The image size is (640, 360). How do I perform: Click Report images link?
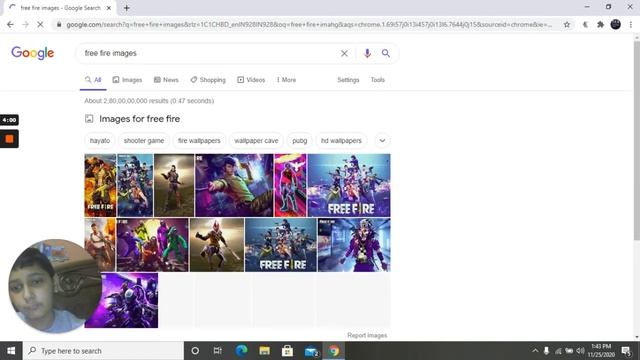pos(367,335)
